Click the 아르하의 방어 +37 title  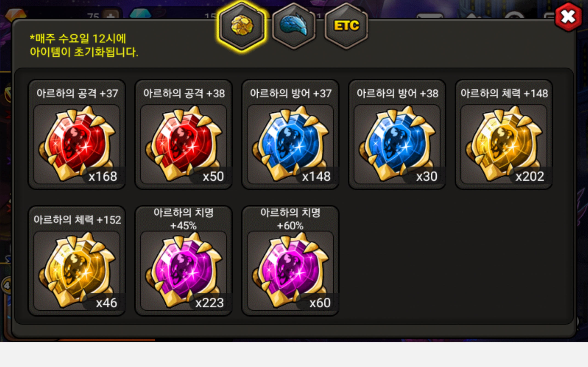pyautogui.click(x=291, y=93)
